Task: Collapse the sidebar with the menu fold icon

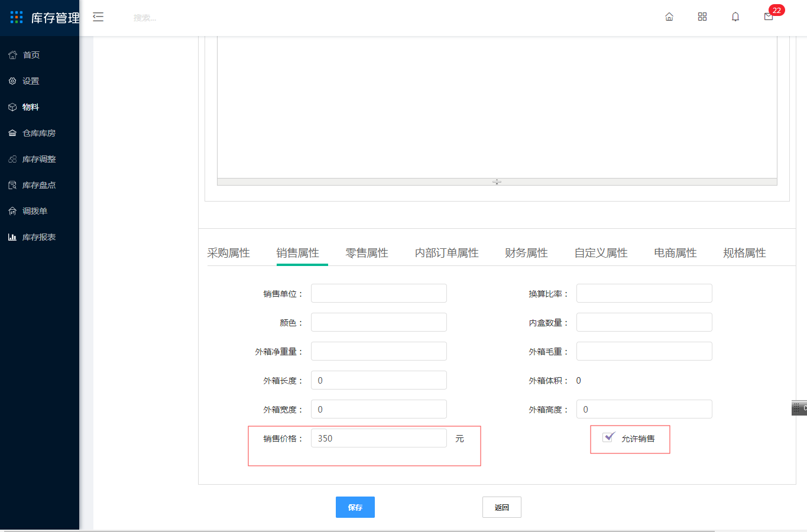Action: (98, 17)
